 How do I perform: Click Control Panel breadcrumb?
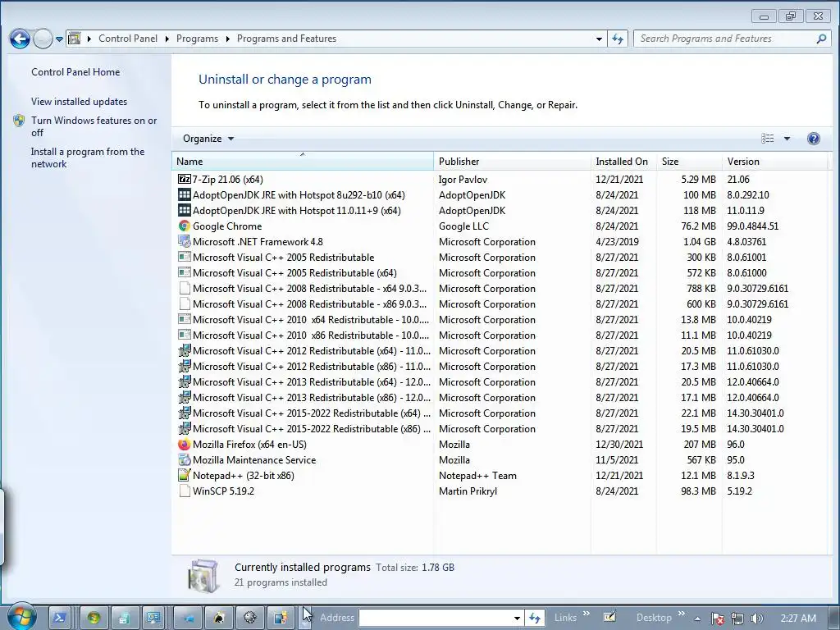[x=128, y=39]
